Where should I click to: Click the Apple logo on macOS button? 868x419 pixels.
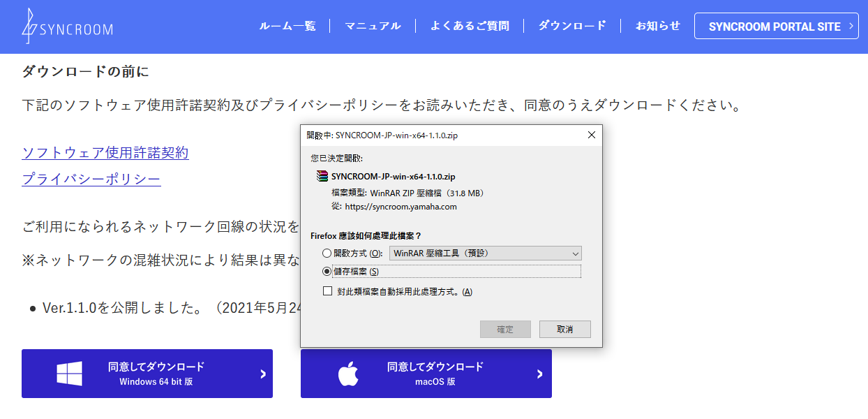pyautogui.click(x=348, y=374)
